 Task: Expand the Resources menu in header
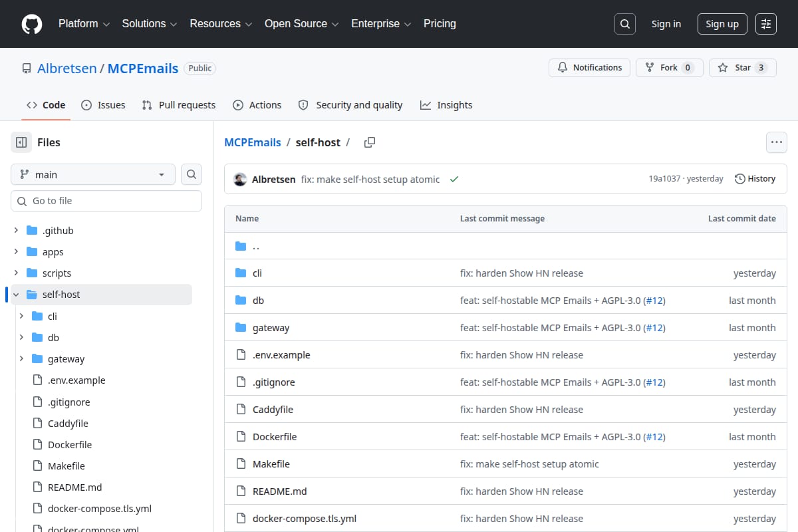[221, 24]
